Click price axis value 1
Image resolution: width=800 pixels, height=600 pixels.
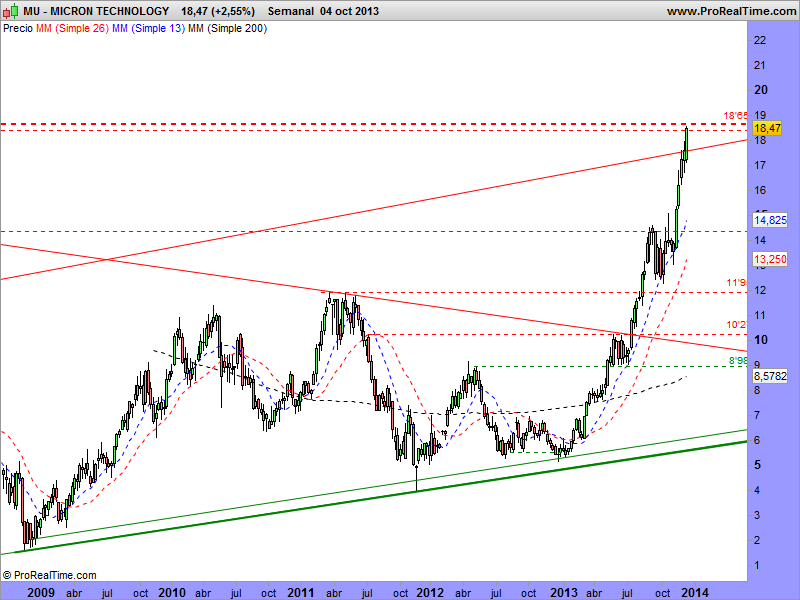tap(757, 565)
